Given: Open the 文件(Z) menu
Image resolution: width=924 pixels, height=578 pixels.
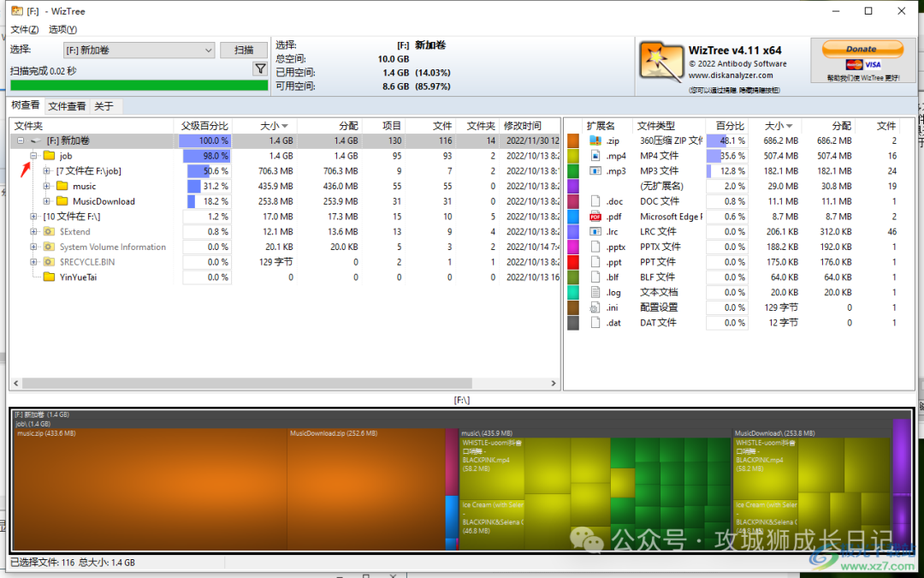Looking at the screenshot, I should point(24,29).
